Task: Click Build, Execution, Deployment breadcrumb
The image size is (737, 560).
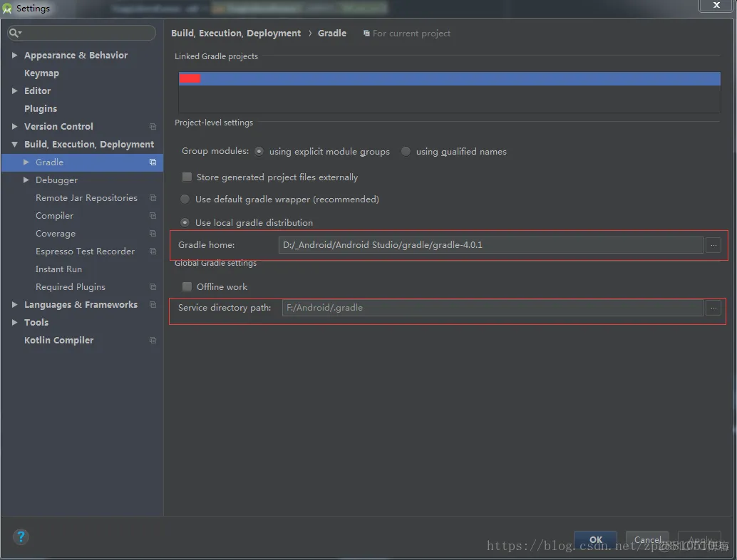Action: [x=236, y=33]
